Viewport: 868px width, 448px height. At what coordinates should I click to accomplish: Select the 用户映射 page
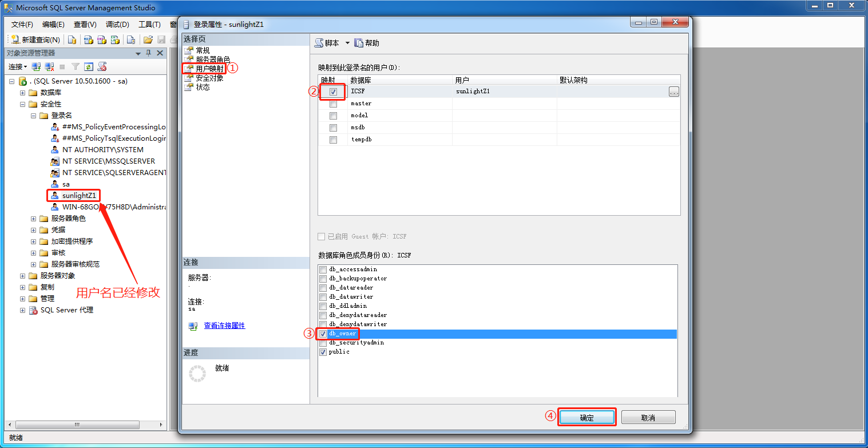[x=209, y=69]
